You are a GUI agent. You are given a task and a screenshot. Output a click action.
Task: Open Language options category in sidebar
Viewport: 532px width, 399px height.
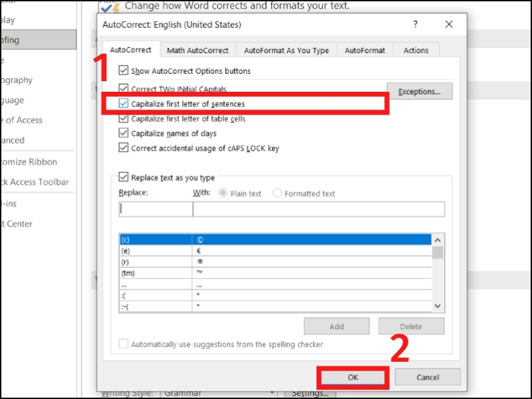(x=12, y=100)
